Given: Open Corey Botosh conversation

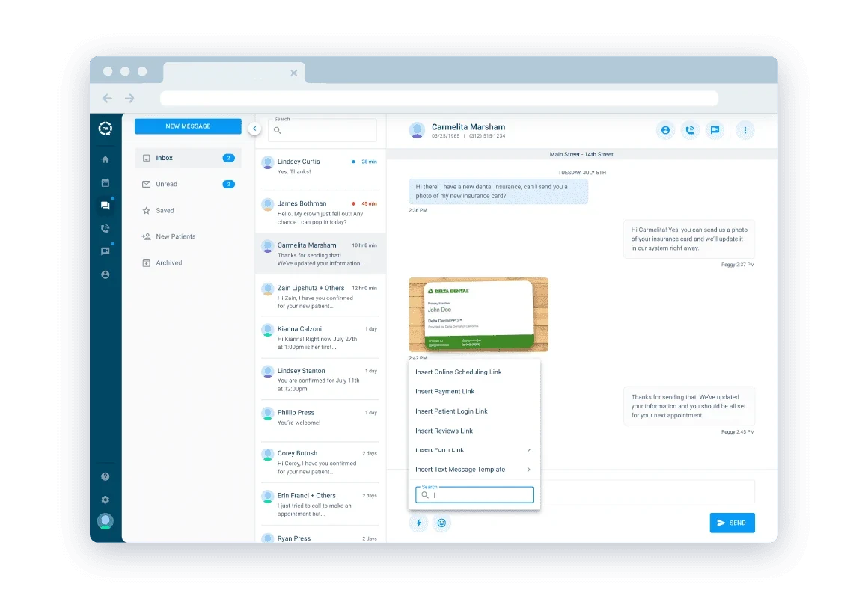Looking at the screenshot, I should 320,462.
